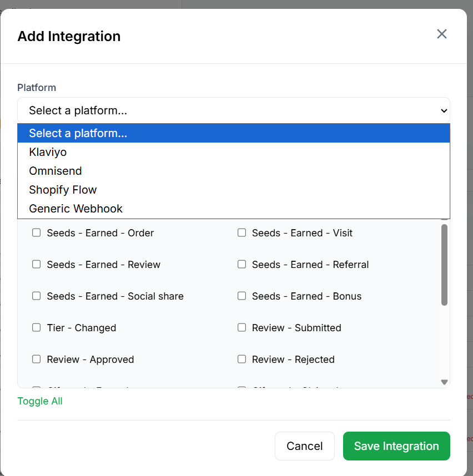Select Generic Webhook option
The image size is (473, 476).
[x=76, y=209]
